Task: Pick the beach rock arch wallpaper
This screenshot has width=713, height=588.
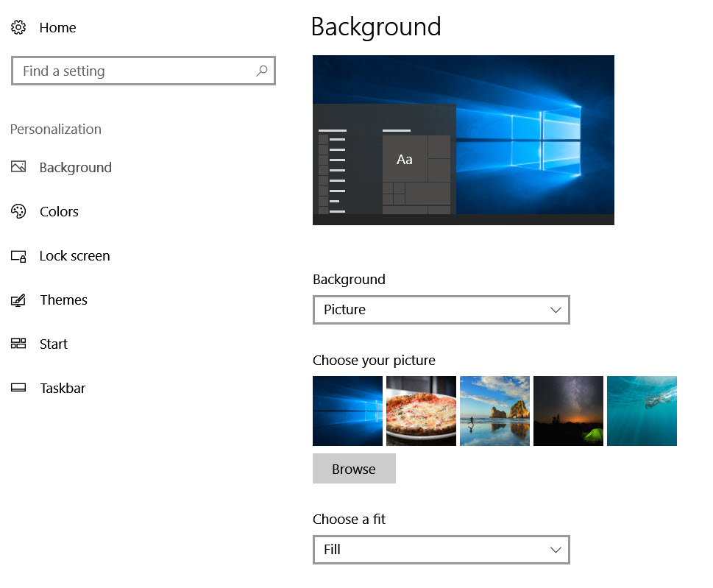Action: point(494,411)
